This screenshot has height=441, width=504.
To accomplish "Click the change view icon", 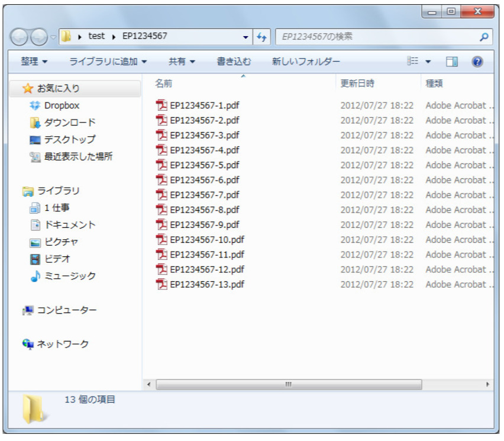I will (x=413, y=62).
